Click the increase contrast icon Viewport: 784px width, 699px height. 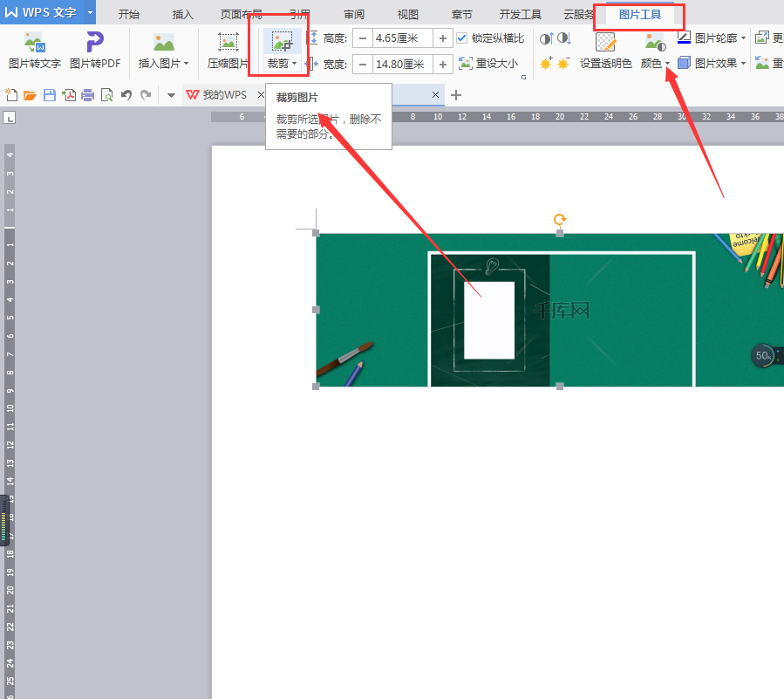[547, 38]
